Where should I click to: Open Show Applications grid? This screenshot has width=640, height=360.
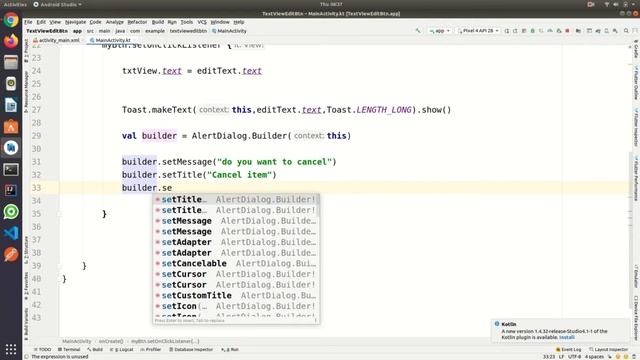point(11,349)
